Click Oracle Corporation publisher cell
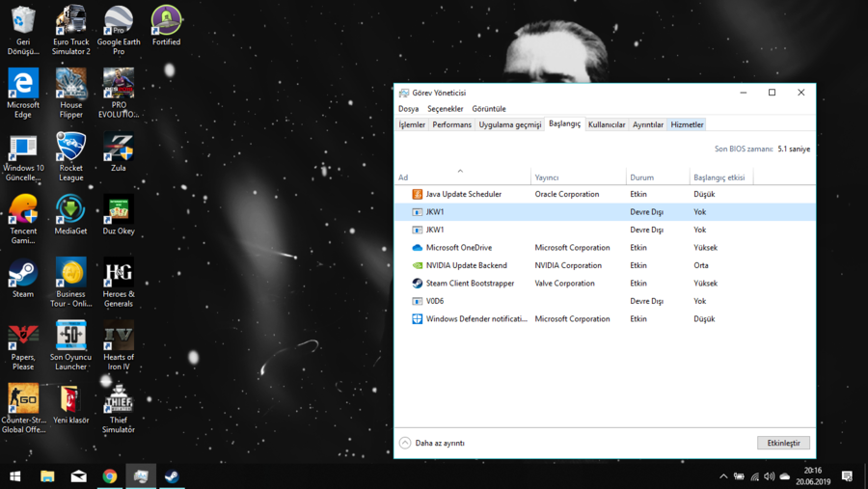Viewport: 868px width, 489px height. pyautogui.click(x=567, y=194)
